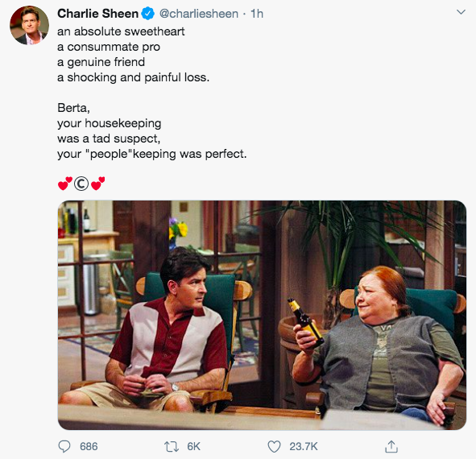This screenshot has height=459, width=476.
Task: Expand the tweet options chevron menu
Action: 461,12
